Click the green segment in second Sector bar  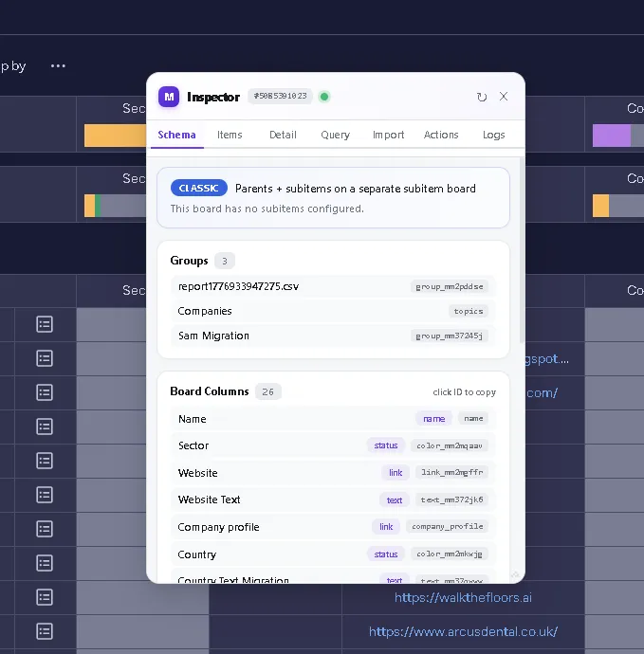coord(98,206)
